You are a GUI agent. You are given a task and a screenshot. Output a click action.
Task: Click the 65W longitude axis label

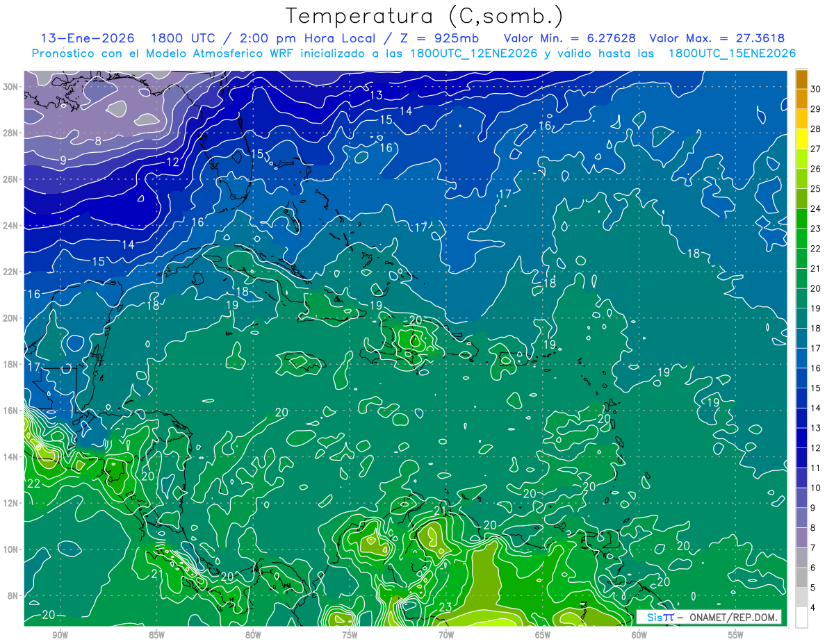(x=543, y=635)
